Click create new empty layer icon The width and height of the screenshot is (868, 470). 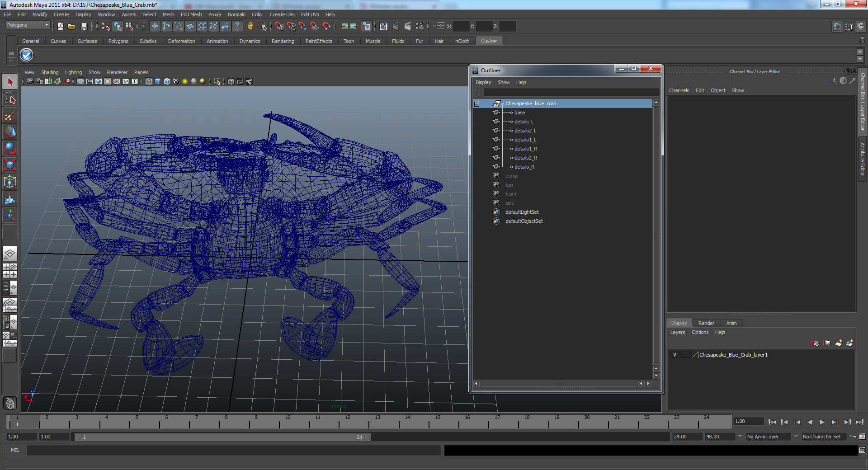(839, 343)
